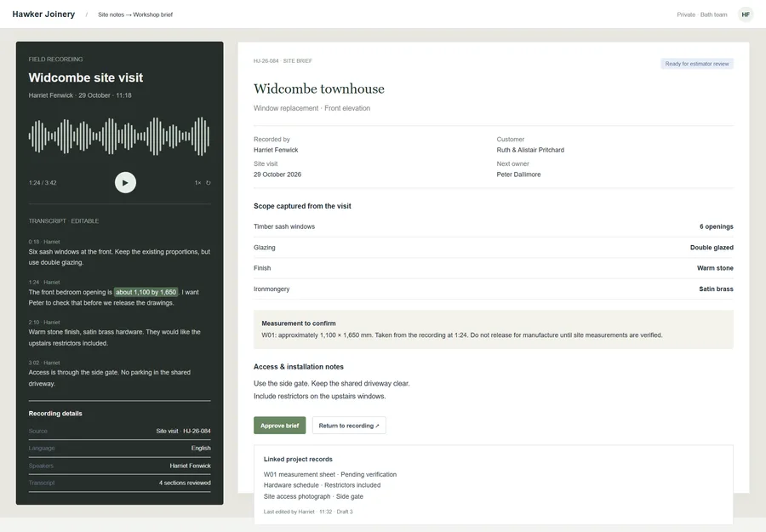Click '4 sections reviewed' transcript value

pos(185,483)
